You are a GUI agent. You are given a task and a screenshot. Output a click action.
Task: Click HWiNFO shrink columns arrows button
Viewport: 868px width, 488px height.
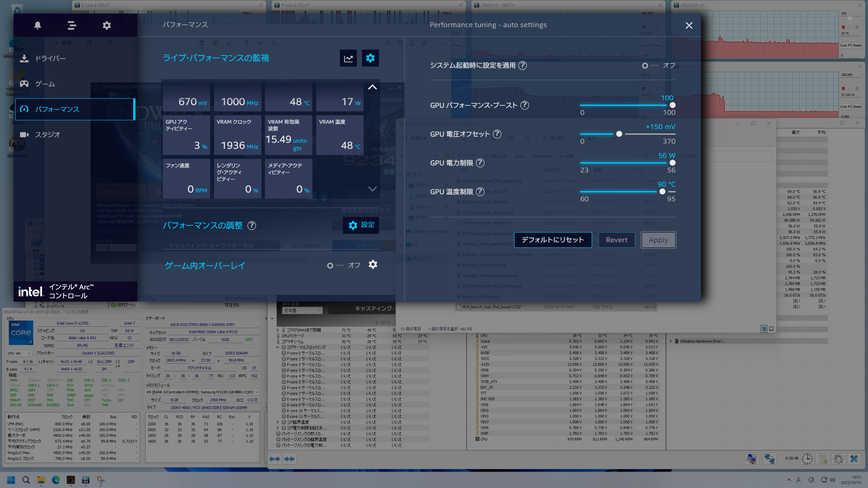point(289,459)
